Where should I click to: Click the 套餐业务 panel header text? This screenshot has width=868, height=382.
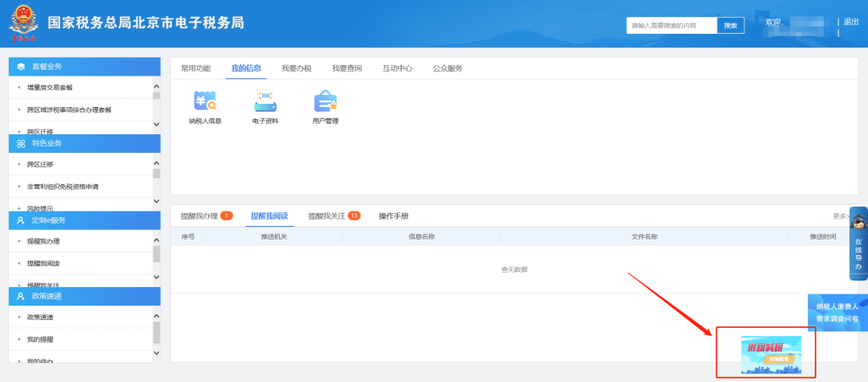point(47,67)
